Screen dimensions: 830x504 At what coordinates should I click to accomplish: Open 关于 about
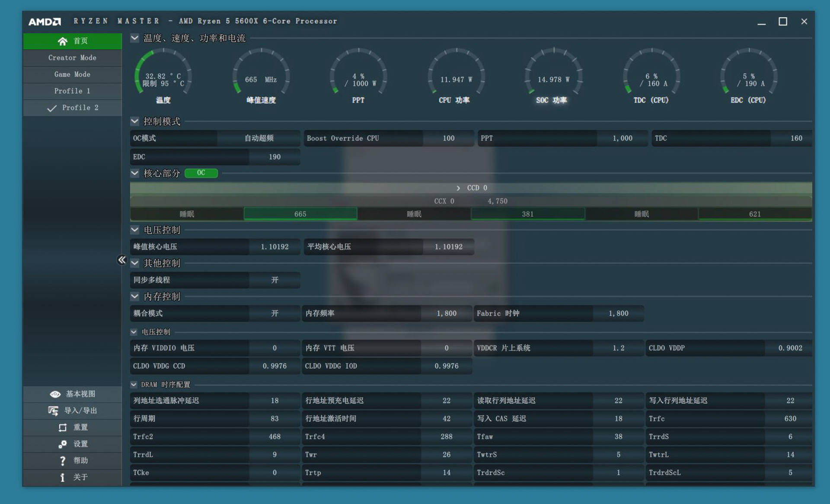pyautogui.click(x=72, y=477)
